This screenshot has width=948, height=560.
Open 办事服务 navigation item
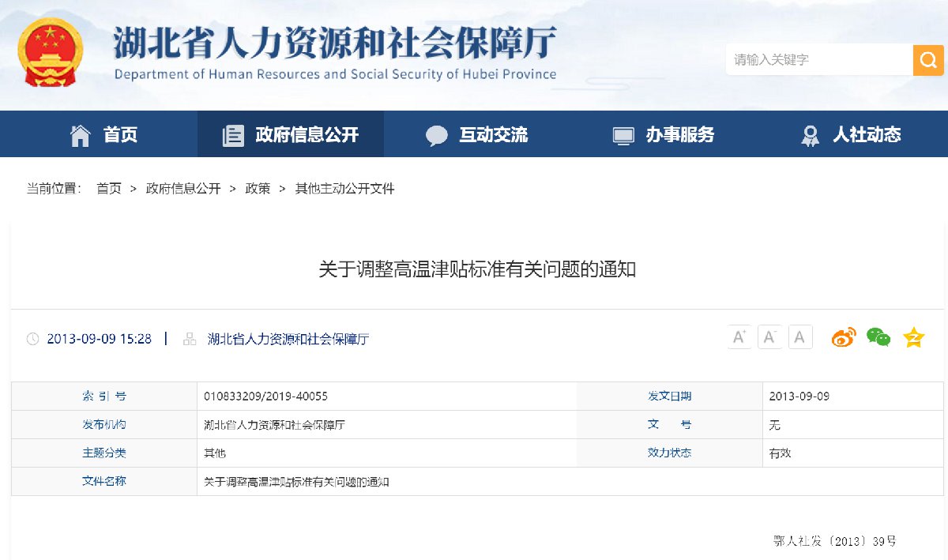click(x=664, y=134)
